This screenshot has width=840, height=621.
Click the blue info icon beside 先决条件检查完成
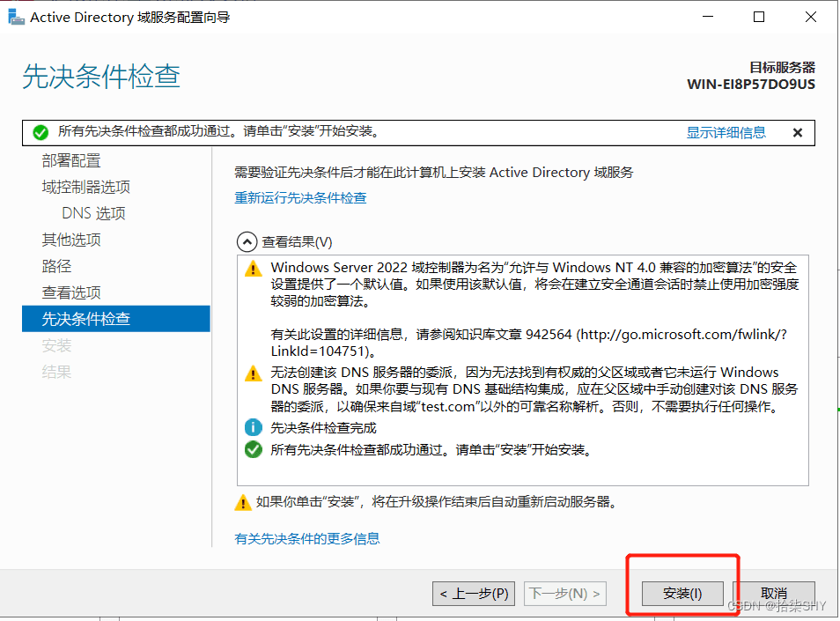pos(253,427)
